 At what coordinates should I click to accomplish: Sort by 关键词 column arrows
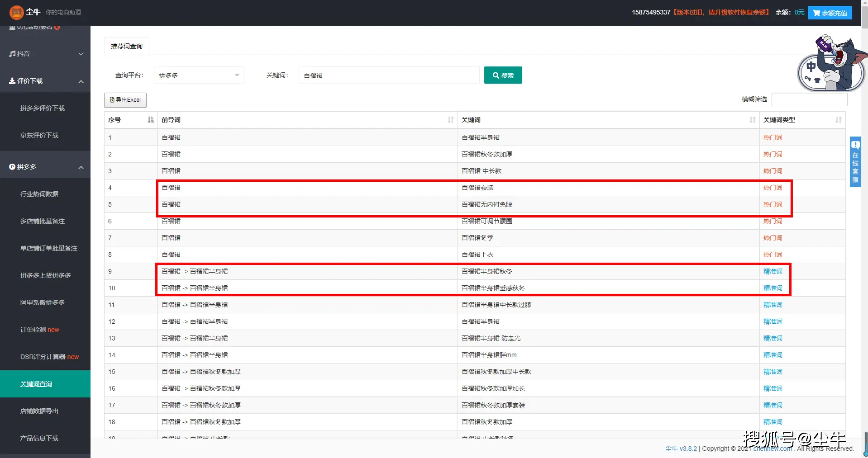[x=752, y=120]
